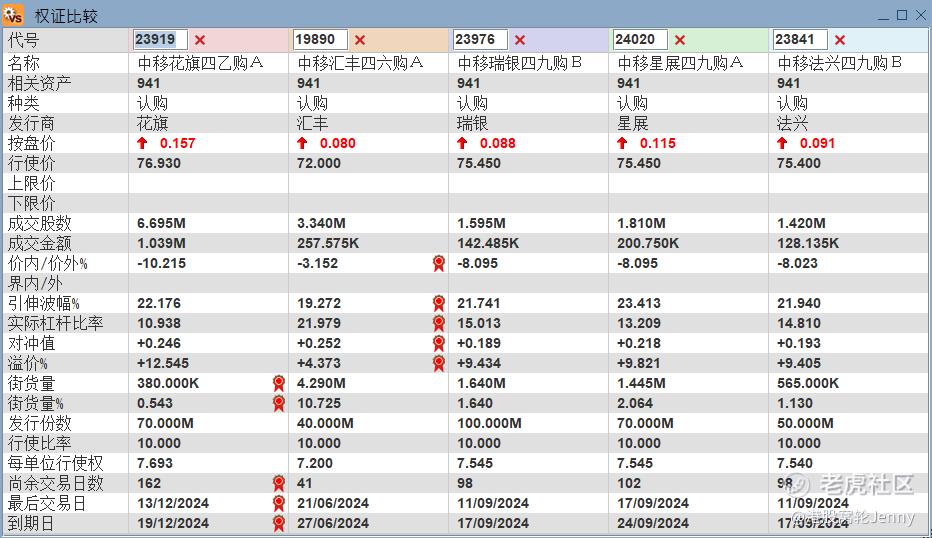Maximize the 权证比较 window

[x=902, y=15]
